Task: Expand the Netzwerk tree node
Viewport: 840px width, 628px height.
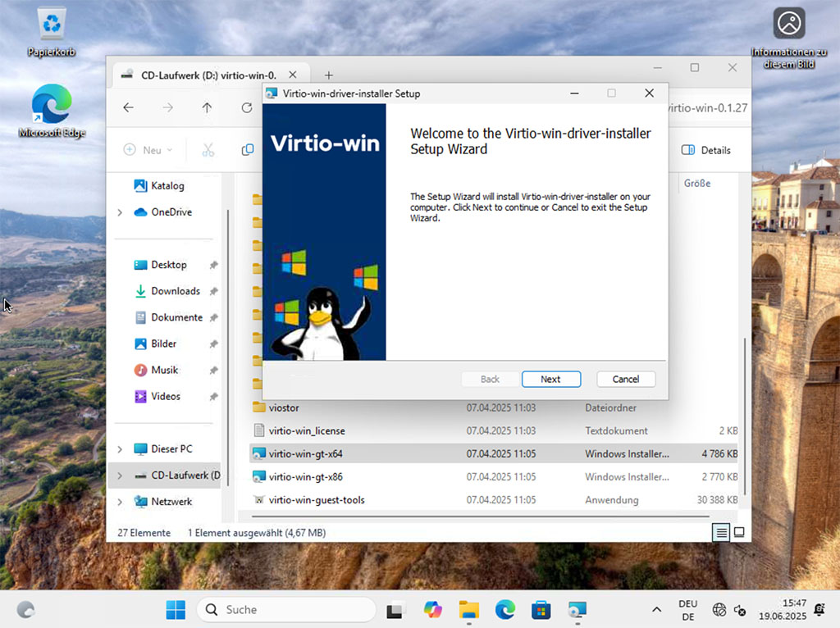Action: click(x=120, y=502)
